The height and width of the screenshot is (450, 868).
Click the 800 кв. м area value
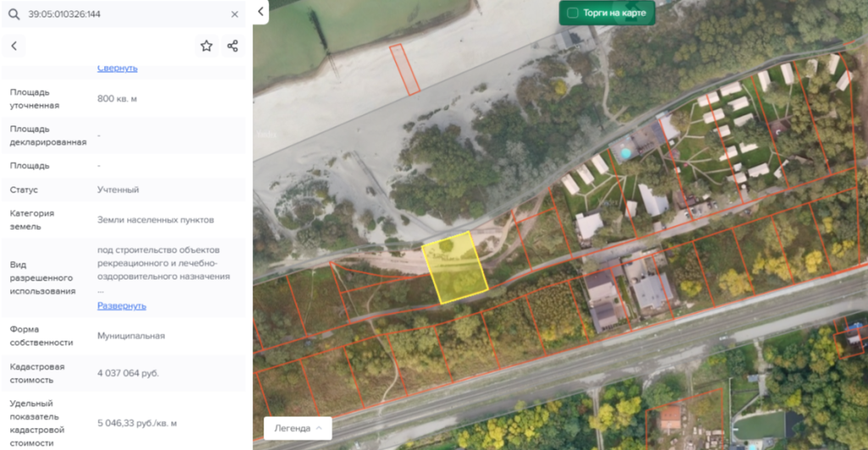click(117, 98)
